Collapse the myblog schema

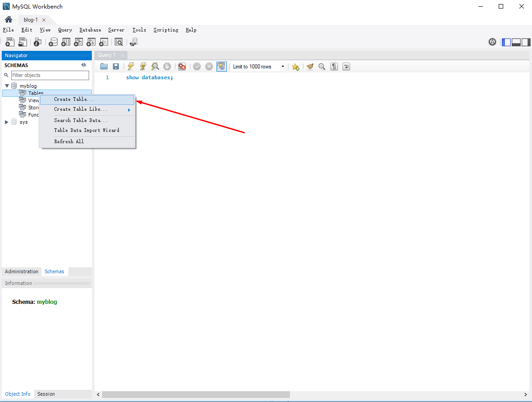click(x=7, y=86)
